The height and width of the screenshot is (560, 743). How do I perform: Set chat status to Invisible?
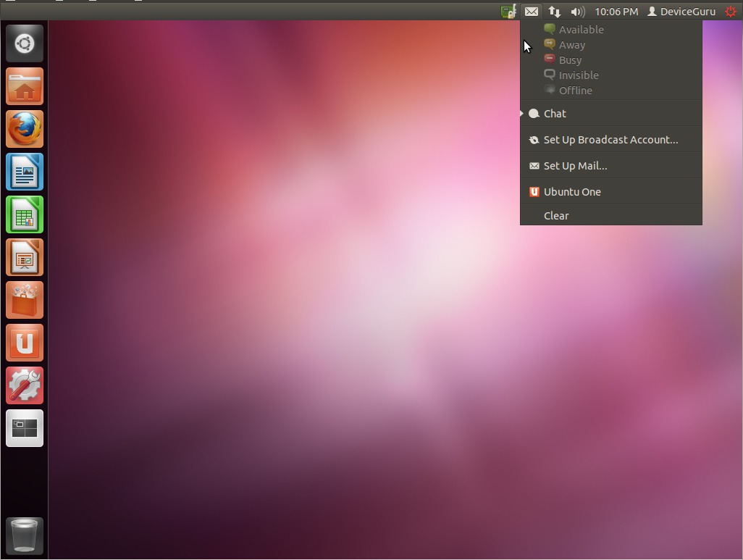pyautogui.click(x=610, y=75)
